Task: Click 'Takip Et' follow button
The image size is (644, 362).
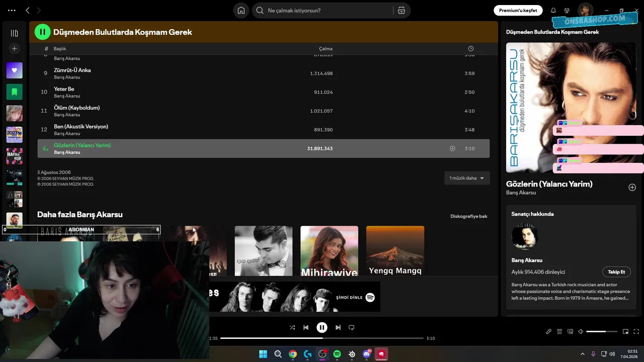Action: (x=616, y=272)
